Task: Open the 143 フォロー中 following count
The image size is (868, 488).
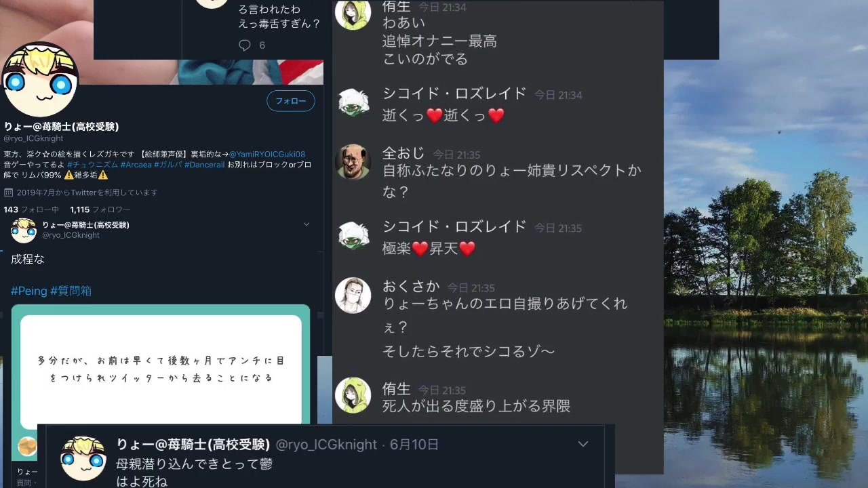Action: click(31, 210)
